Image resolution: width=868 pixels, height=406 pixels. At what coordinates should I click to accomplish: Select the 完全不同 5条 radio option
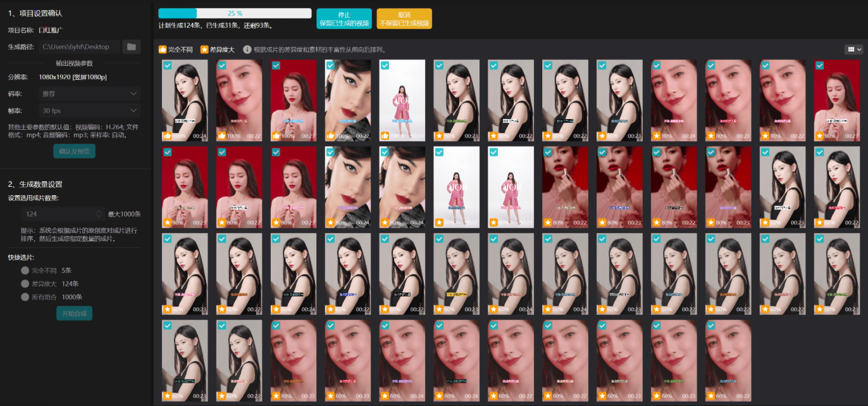(25, 270)
